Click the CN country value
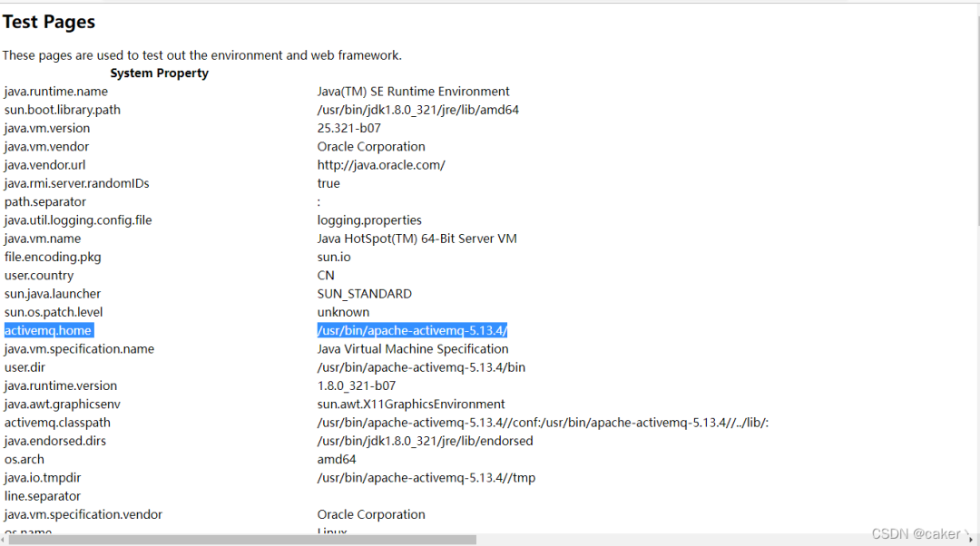Image resolution: width=980 pixels, height=546 pixels. (x=326, y=276)
